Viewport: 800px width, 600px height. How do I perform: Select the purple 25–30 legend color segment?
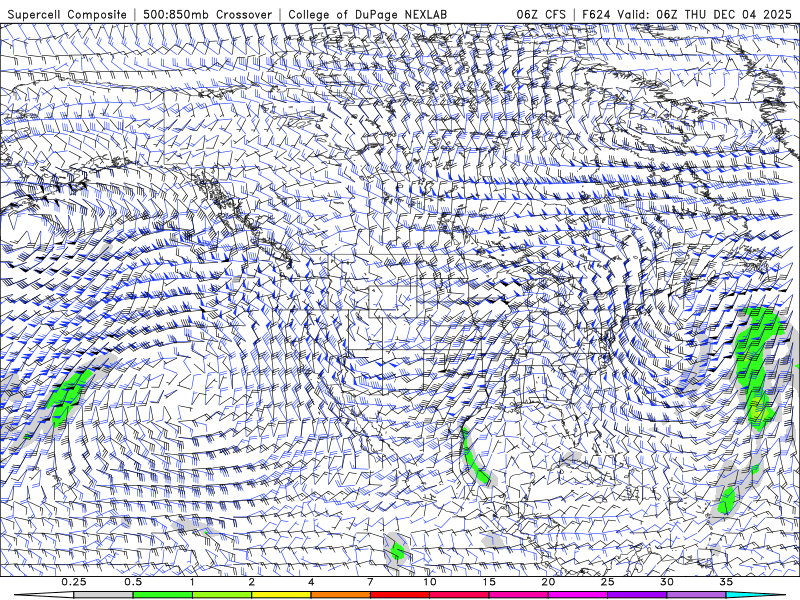[x=637, y=595]
